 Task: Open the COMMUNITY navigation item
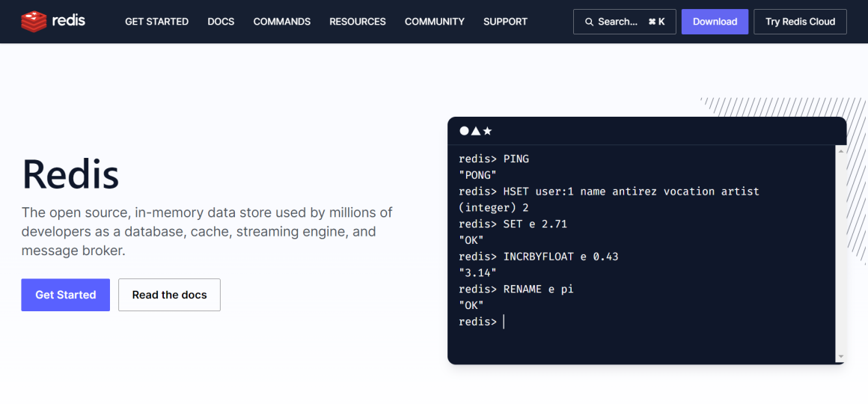(435, 22)
